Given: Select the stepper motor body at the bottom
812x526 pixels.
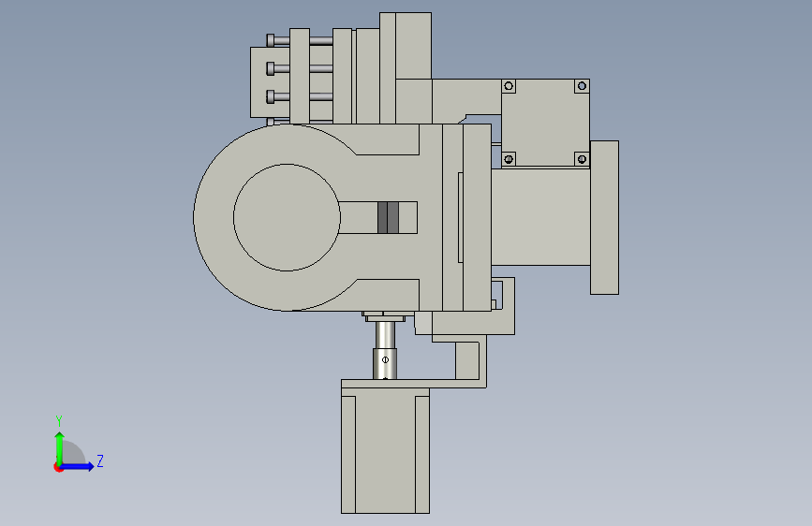Looking at the screenshot, I should coord(385,450).
